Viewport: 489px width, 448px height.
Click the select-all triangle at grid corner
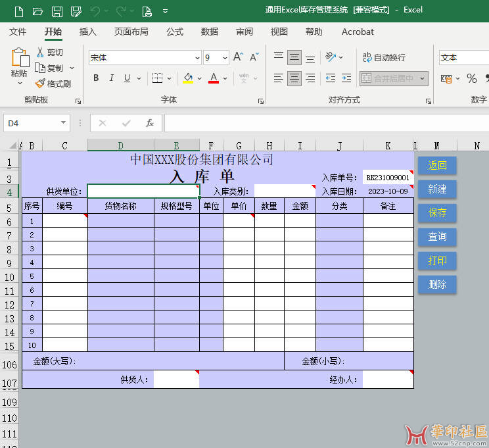click(x=12, y=145)
